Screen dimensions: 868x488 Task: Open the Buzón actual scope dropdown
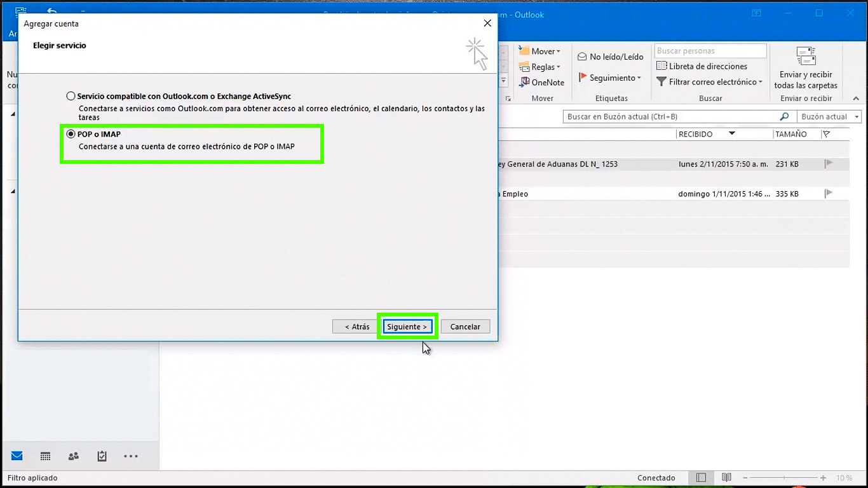829,117
